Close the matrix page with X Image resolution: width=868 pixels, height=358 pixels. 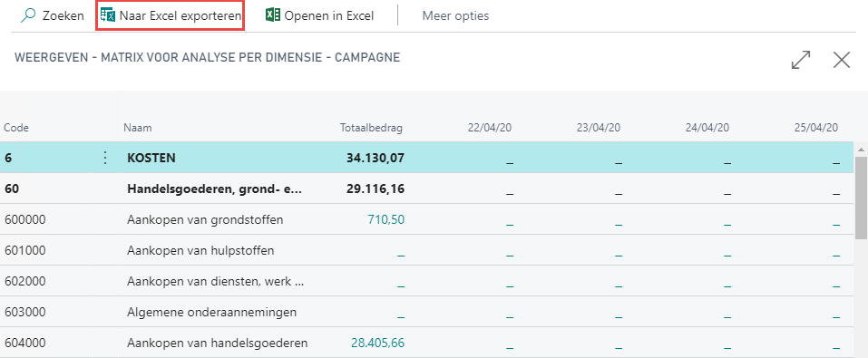pos(842,60)
